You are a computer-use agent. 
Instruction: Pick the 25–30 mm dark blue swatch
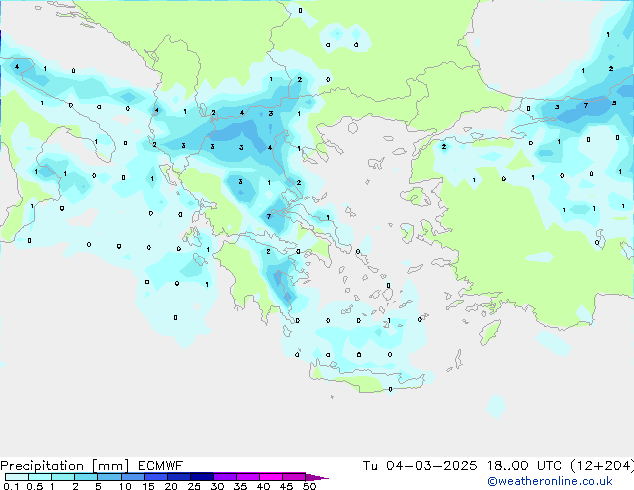pos(202,477)
